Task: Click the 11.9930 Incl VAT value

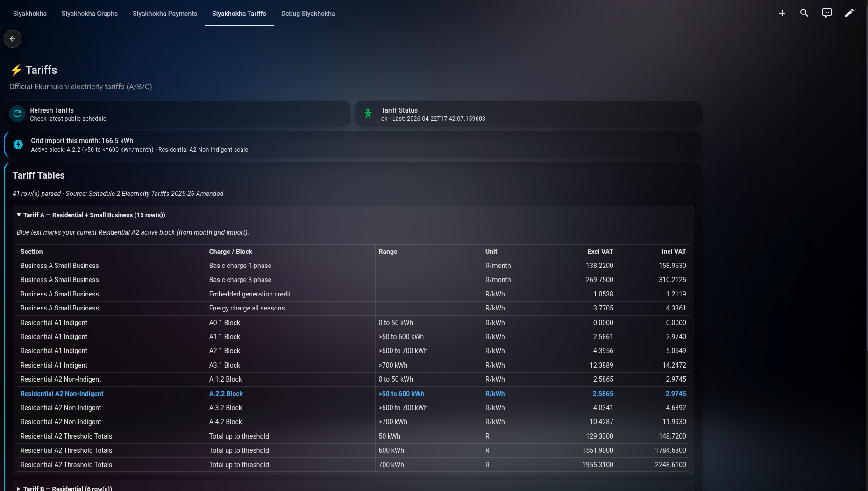Action: click(x=674, y=422)
